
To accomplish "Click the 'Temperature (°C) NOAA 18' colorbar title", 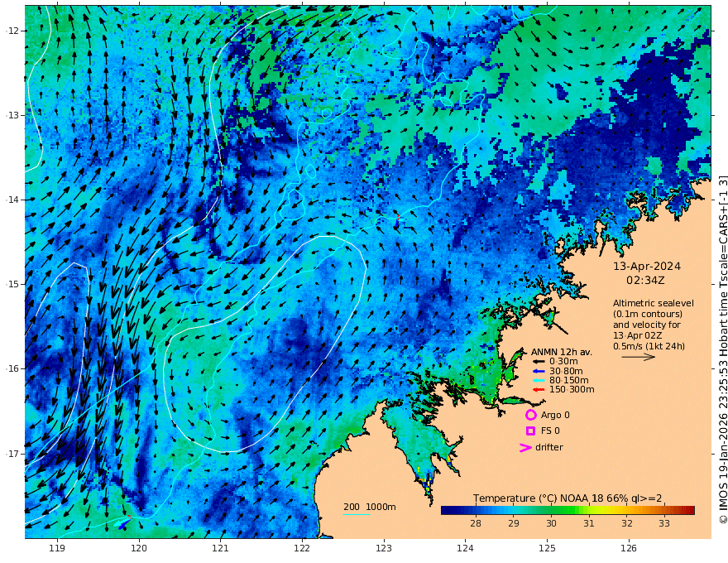I will click(539, 498).
